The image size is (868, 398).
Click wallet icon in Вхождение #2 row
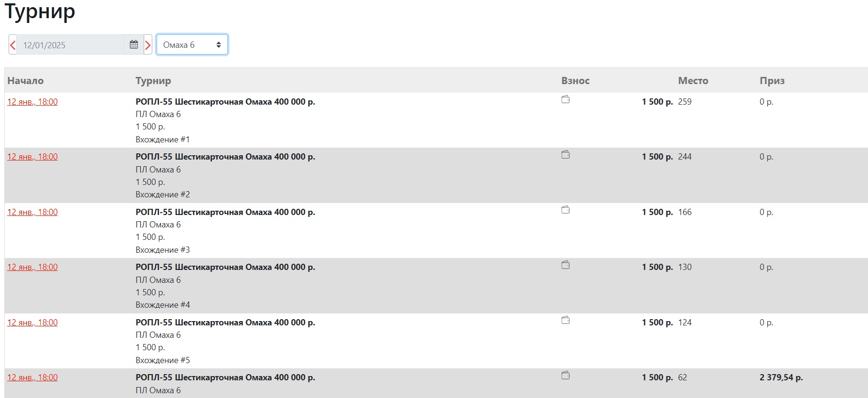tap(566, 155)
